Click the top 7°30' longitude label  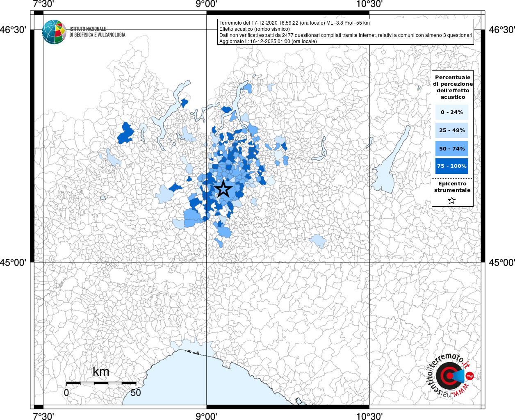[43, 4]
